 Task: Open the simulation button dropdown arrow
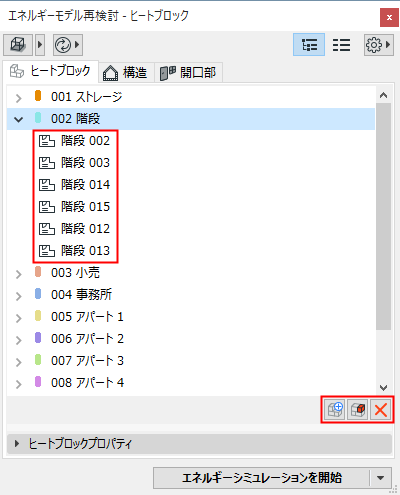(x=381, y=478)
